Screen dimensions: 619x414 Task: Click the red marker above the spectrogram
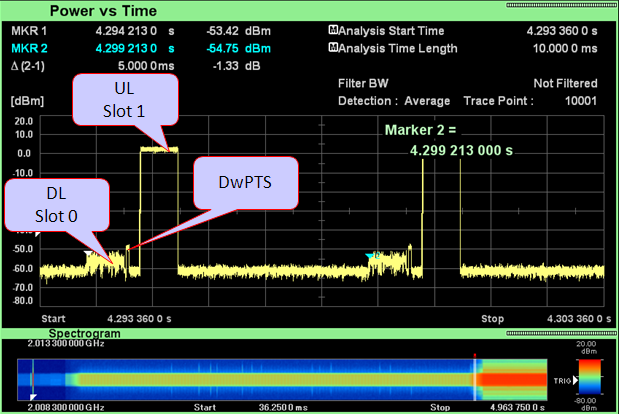pyautogui.click(x=475, y=356)
